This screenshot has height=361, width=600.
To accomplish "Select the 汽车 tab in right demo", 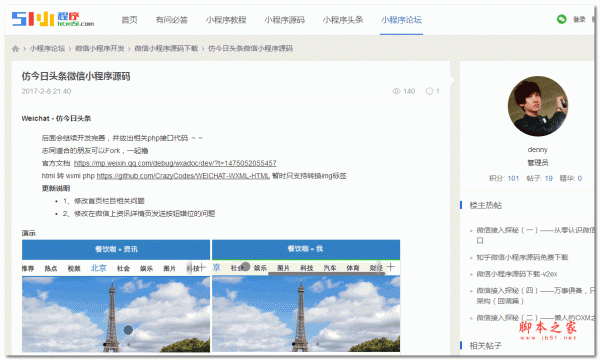I will pos(330,268).
